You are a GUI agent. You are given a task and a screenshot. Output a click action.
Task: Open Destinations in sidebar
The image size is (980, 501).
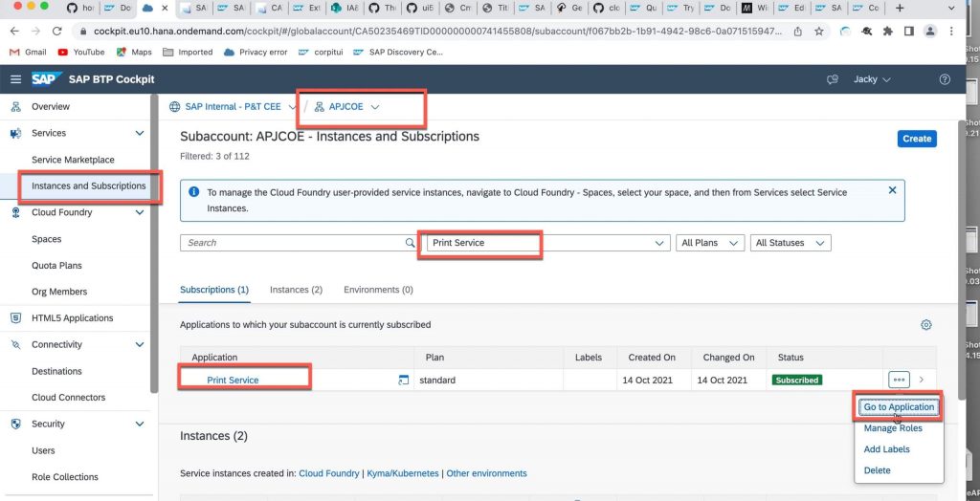tap(56, 371)
